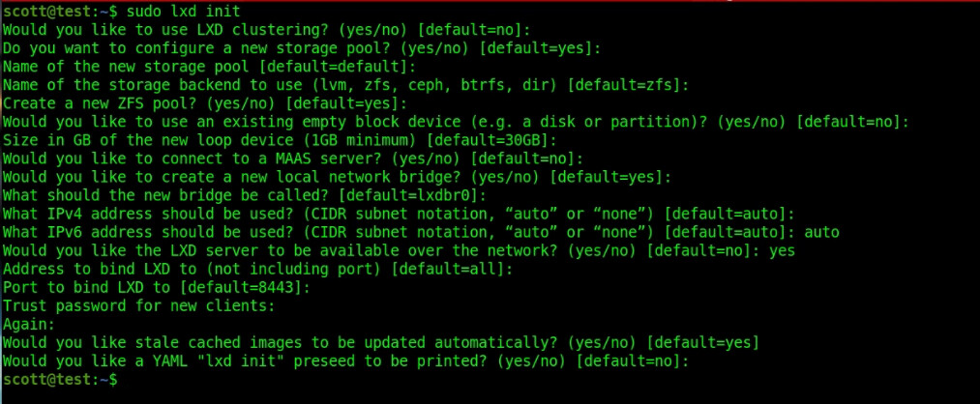Click the 'Create a new ZFS pool' line
The image size is (980, 404).
(x=205, y=103)
